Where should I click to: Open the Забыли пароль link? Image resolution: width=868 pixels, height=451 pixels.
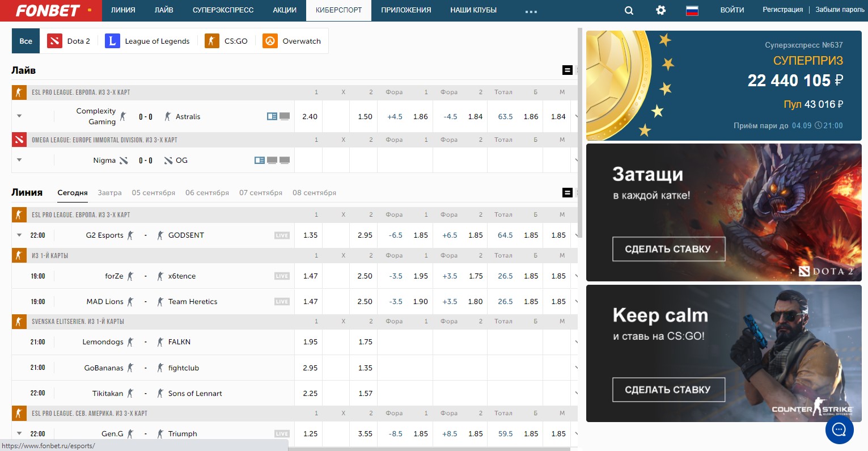tap(840, 10)
